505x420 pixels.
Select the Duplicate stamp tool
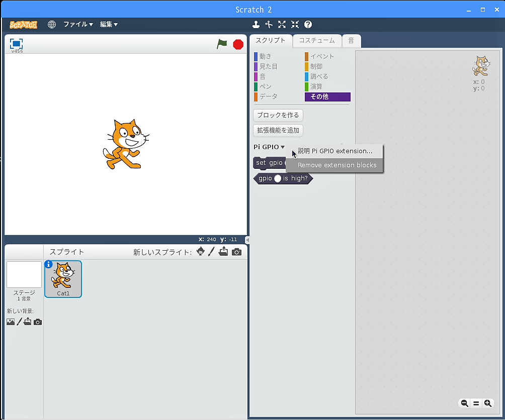[256, 25]
